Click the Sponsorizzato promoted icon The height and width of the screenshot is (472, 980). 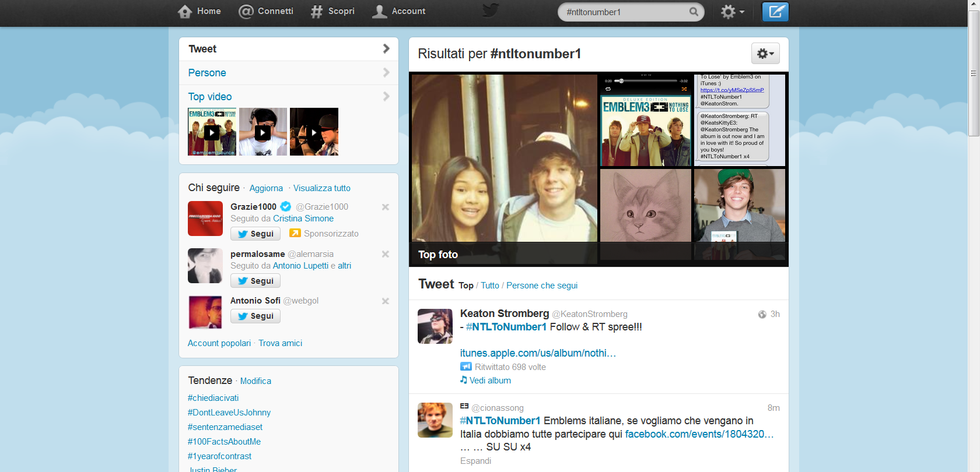click(x=295, y=233)
